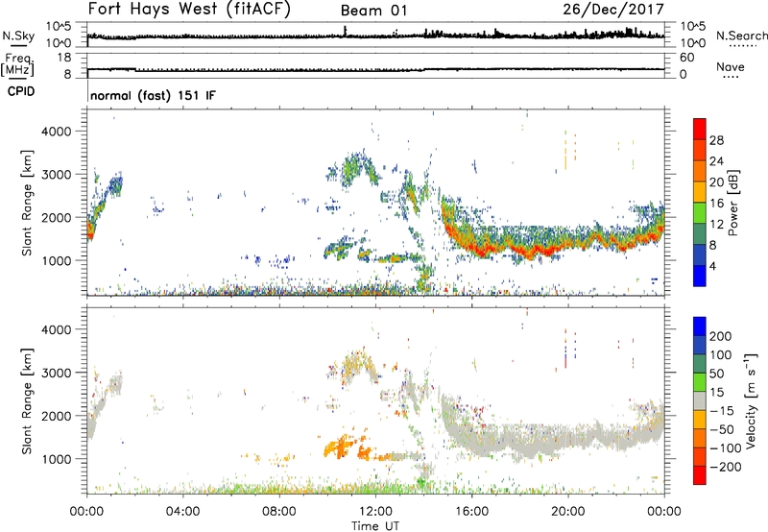
Task: Click the 'N.Sky' legend label
Action: (18, 36)
